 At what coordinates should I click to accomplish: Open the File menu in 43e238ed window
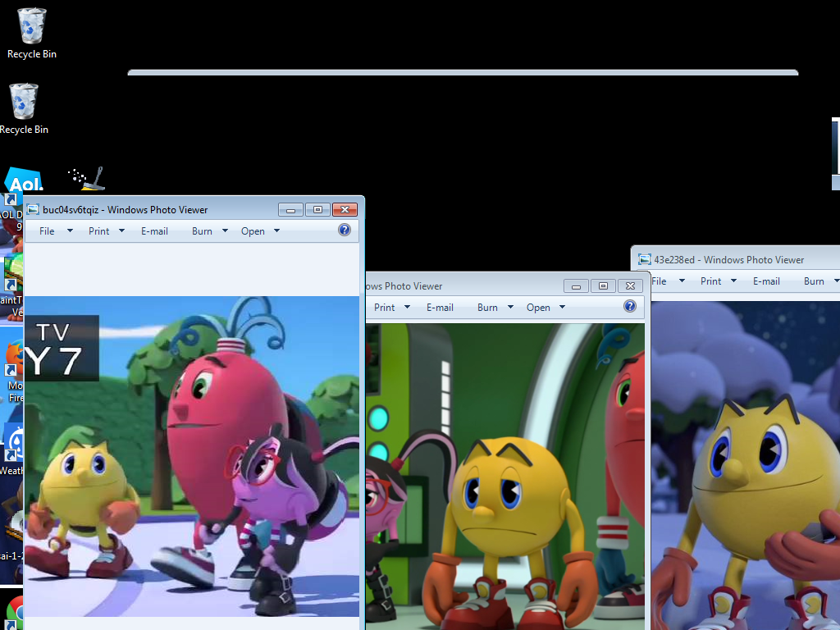pyautogui.click(x=659, y=281)
